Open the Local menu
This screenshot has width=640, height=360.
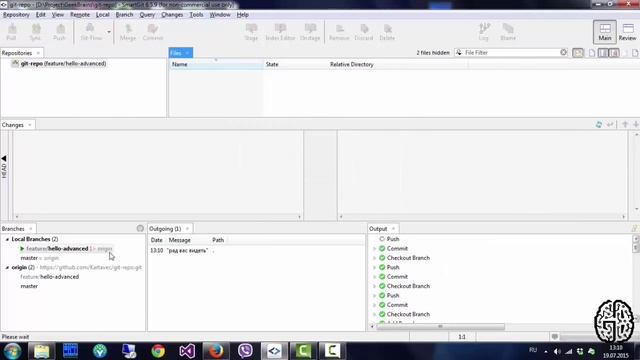click(x=102, y=15)
